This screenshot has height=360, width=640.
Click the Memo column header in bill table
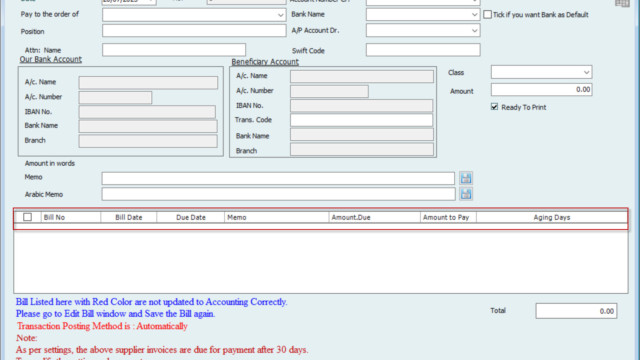point(276,217)
